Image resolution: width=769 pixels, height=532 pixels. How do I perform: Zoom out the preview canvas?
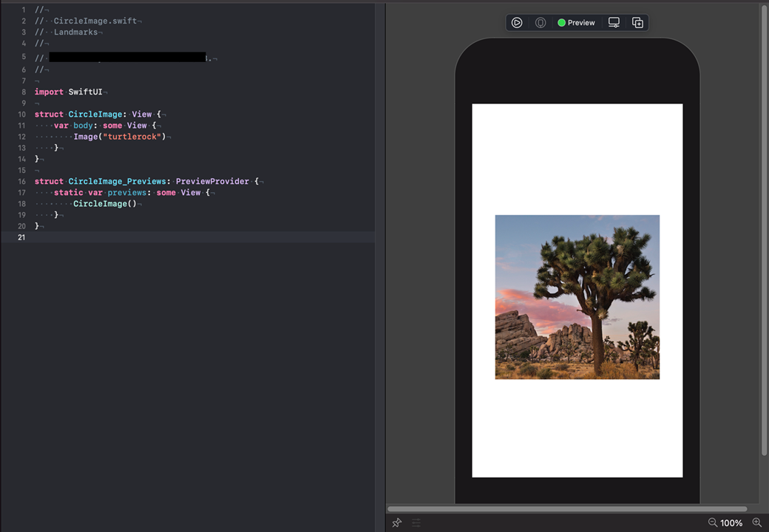713,522
